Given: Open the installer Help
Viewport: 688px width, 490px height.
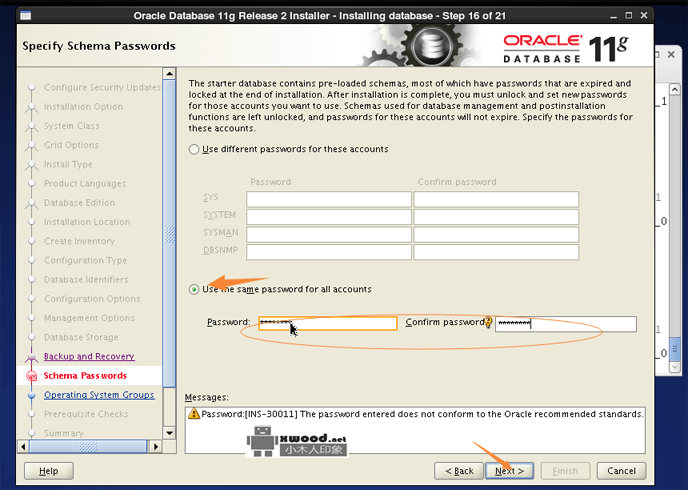Looking at the screenshot, I should [x=48, y=471].
